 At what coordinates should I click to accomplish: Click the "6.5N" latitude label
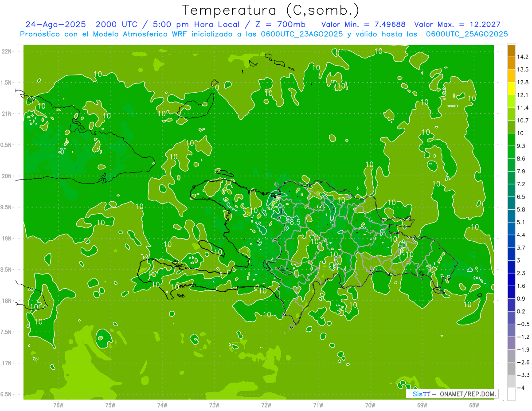pos(6,395)
